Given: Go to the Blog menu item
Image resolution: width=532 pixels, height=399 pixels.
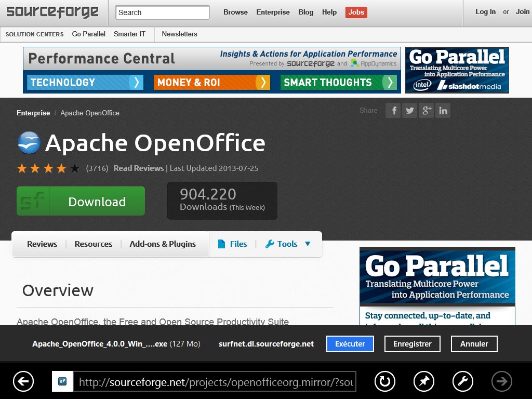Looking at the screenshot, I should tap(305, 12).
